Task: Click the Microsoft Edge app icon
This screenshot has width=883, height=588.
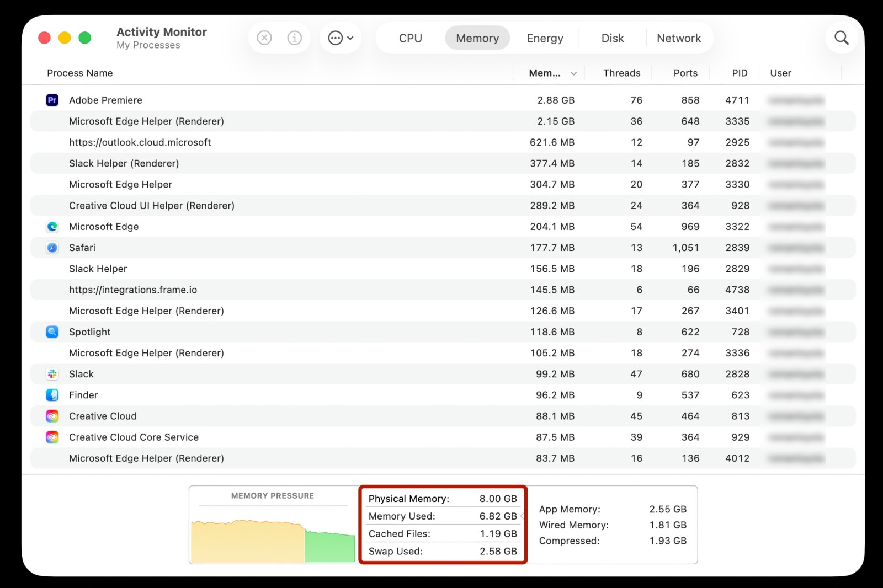Action: [x=52, y=227]
